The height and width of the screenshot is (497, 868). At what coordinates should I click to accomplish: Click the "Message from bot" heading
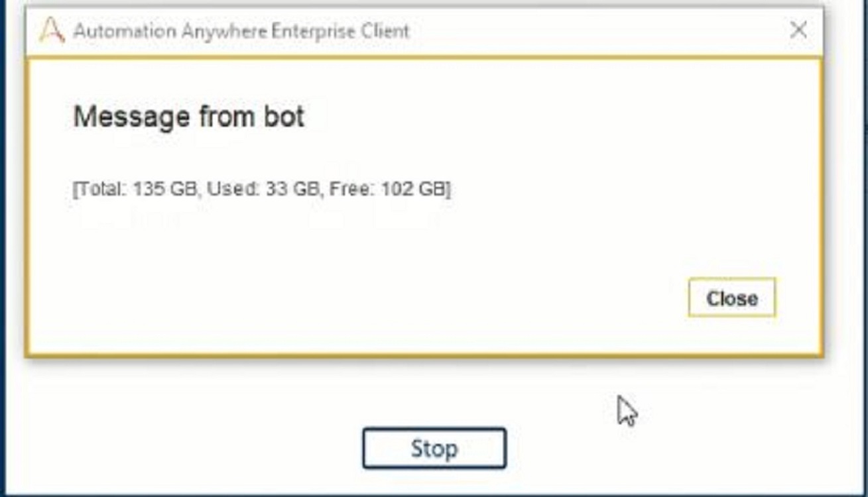coord(189,117)
